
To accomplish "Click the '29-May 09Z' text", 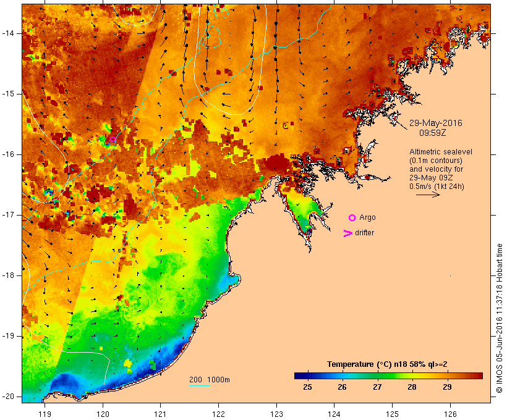I will tap(431, 178).
